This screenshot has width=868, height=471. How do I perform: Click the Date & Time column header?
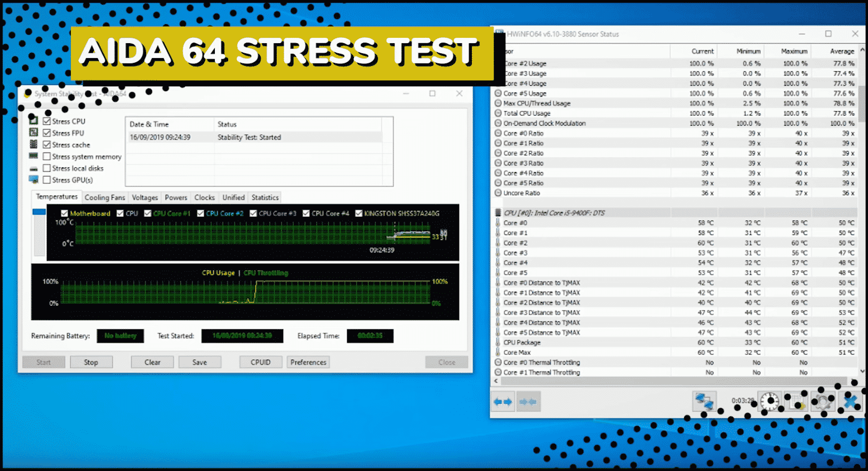pyautogui.click(x=170, y=124)
